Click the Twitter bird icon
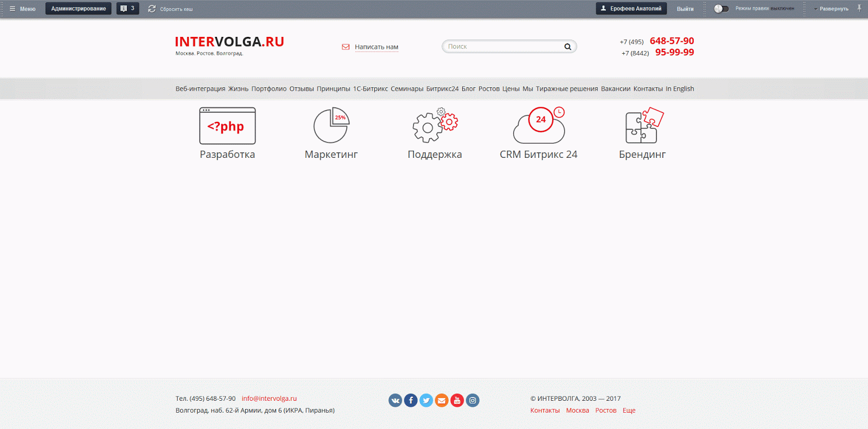Viewport: 868px width, 429px height. [x=426, y=401]
